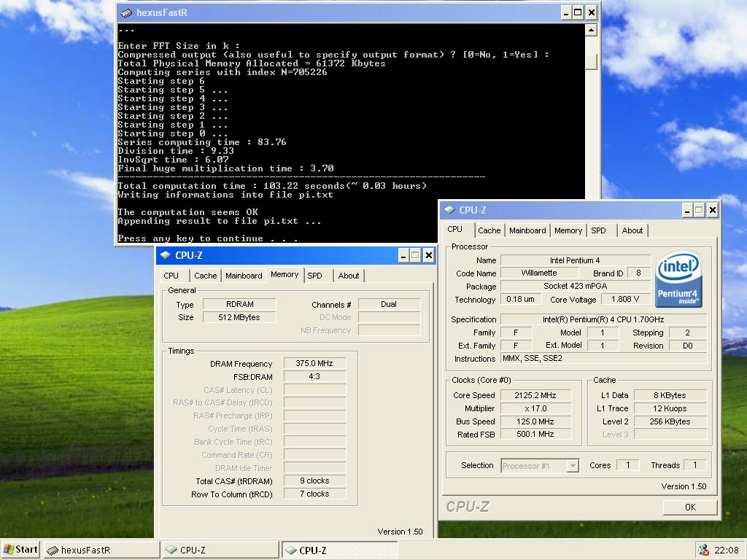This screenshot has width=747, height=560.
Task: Click memory Size field 512 MBytes
Action: click(x=239, y=317)
